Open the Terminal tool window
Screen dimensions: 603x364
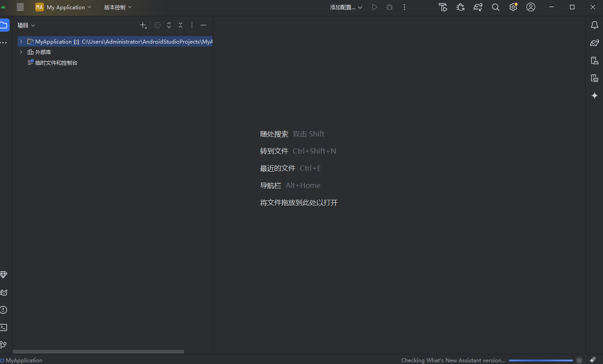[x=4, y=327]
